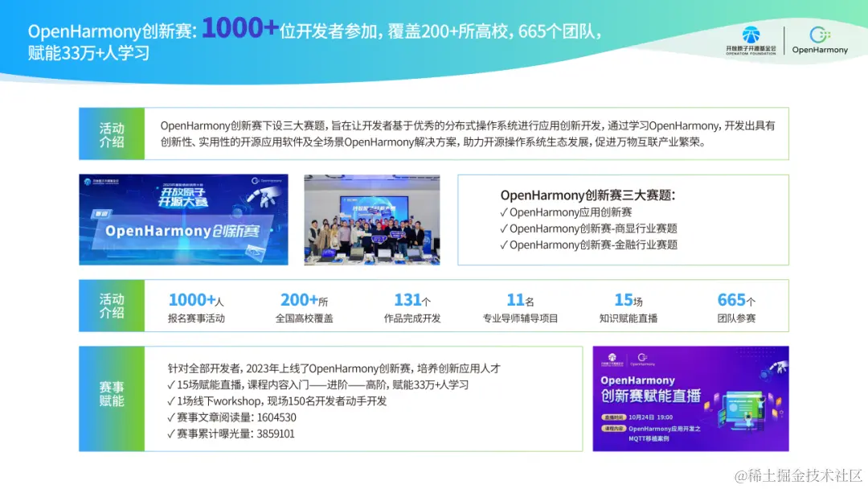This screenshot has width=868, height=489.
Task: Select the 活动介绍 label beside the statistics
Action: tap(112, 306)
